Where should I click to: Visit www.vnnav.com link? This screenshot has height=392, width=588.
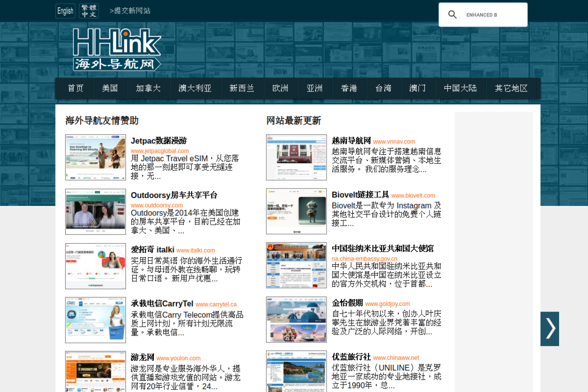pyautogui.click(x=394, y=142)
